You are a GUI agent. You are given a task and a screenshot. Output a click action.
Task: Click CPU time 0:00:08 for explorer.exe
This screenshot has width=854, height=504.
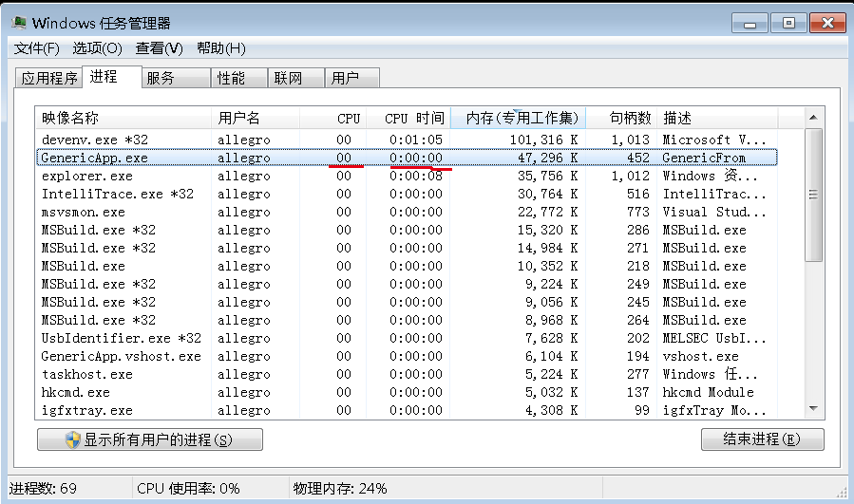point(415,176)
